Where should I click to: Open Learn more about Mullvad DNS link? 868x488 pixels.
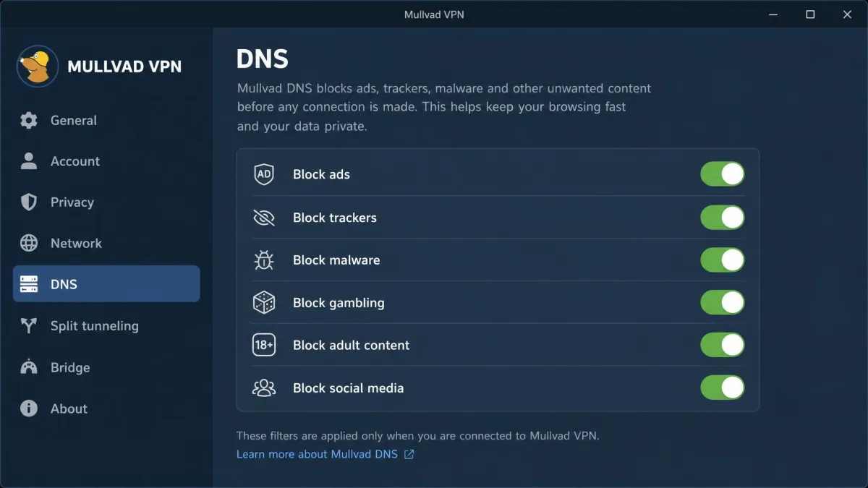click(x=317, y=455)
